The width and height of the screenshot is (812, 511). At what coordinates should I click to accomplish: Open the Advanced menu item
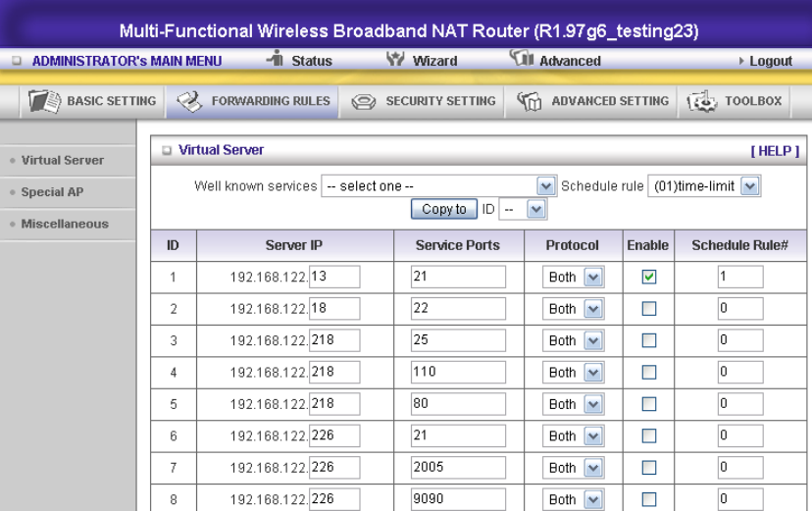pyautogui.click(x=570, y=61)
